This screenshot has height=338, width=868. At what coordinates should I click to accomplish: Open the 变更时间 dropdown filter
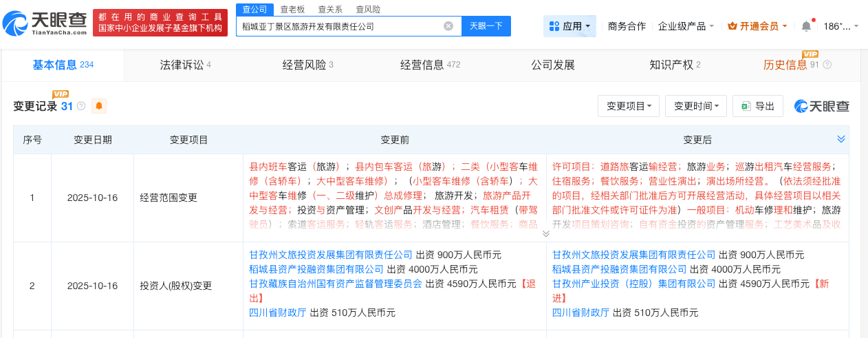coord(696,106)
